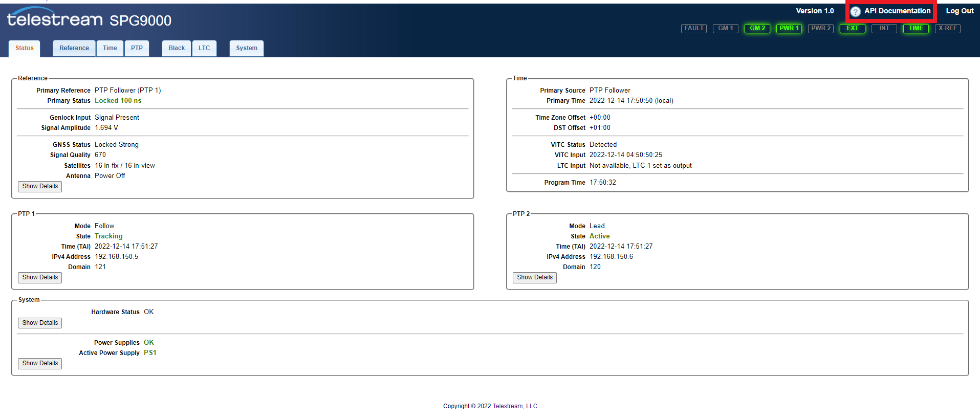Switch to the System tab
Viewport: 980px width, 420px height.
coord(247,48)
